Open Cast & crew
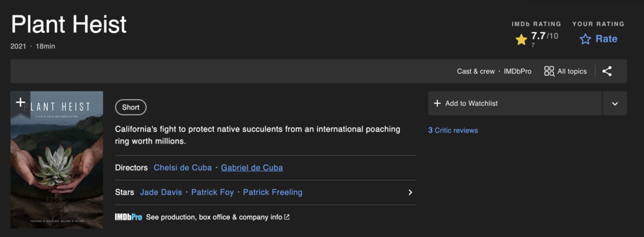This screenshot has width=644, height=237. 476,71
